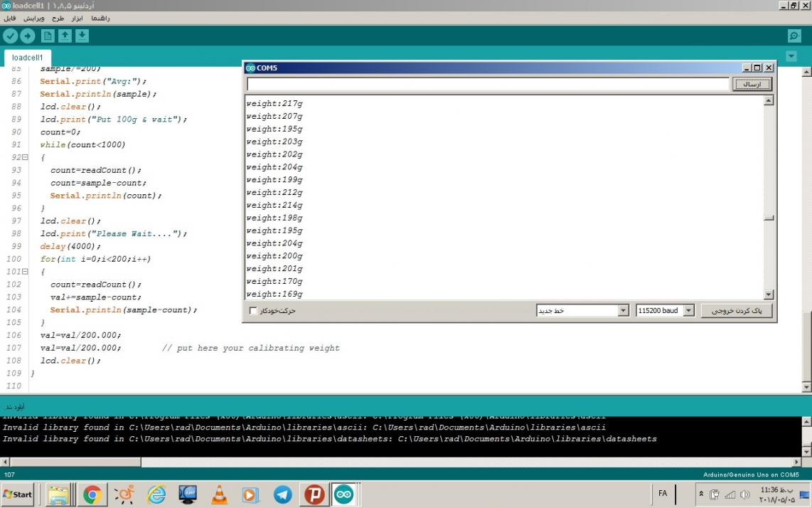This screenshot has height=508, width=812.
Task: Open the Serial Monitor magnifier icon
Action: [x=794, y=36]
